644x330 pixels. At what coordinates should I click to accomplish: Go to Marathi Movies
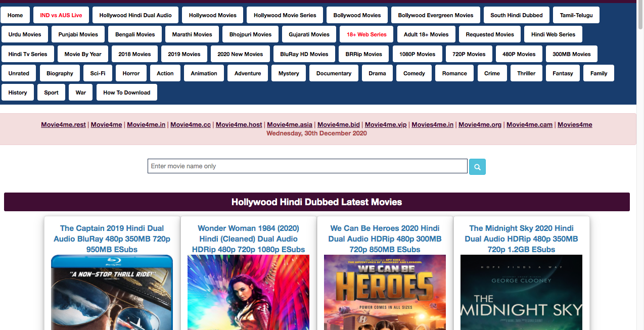click(x=192, y=34)
